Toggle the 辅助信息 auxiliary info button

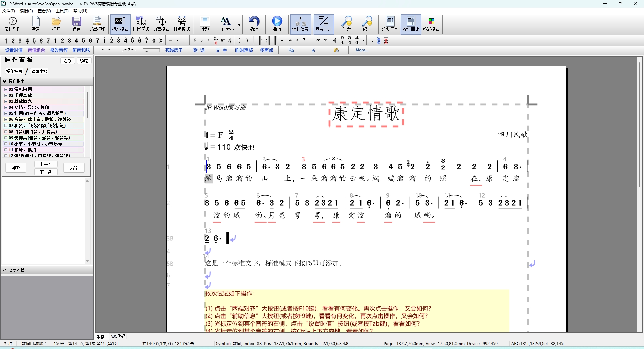point(301,24)
